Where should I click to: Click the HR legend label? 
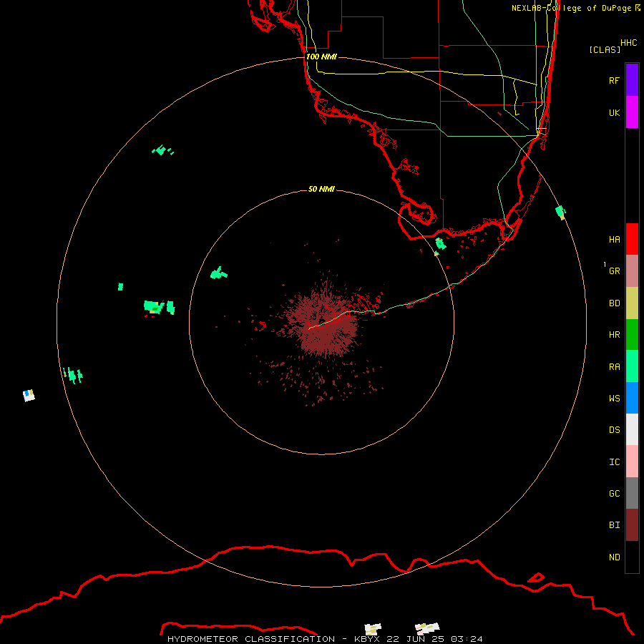pyautogui.click(x=614, y=335)
